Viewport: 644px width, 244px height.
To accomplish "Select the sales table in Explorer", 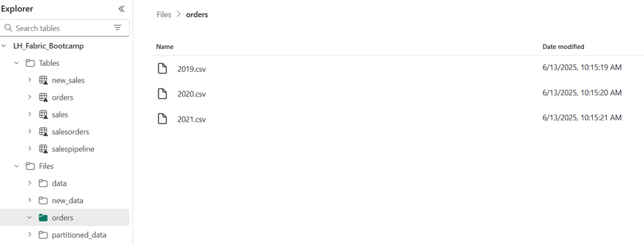I will coord(60,114).
